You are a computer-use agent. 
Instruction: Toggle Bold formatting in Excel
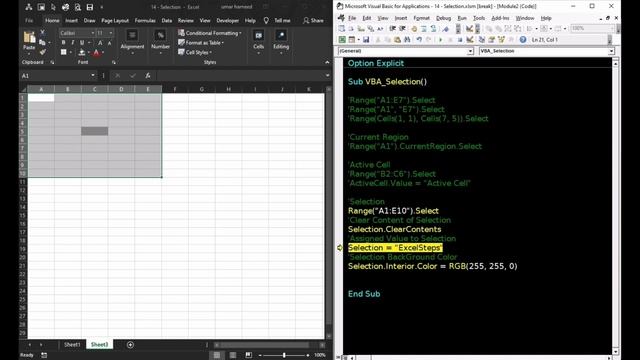coord(63,42)
